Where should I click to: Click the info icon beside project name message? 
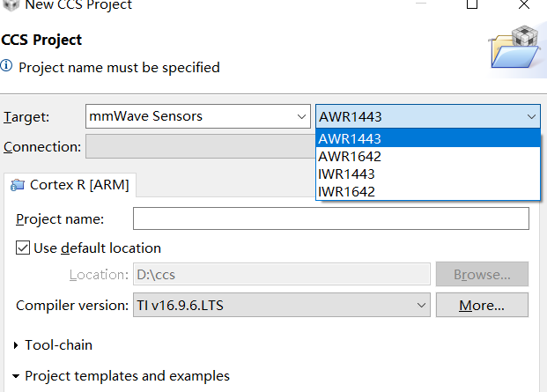[7, 67]
